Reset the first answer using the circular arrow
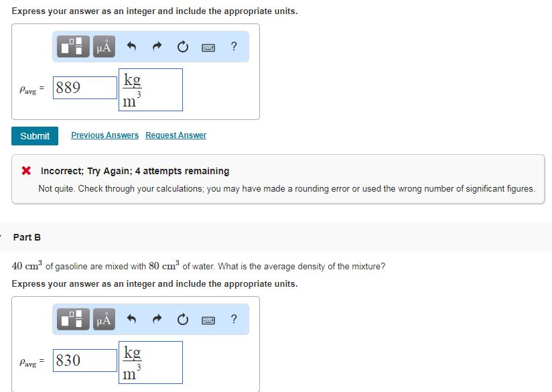This screenshot has width=552, height=392. coord(182,46)
